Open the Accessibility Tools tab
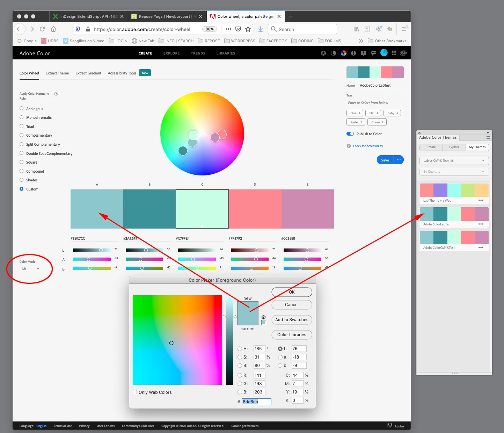504x433 pixels. 122,73
